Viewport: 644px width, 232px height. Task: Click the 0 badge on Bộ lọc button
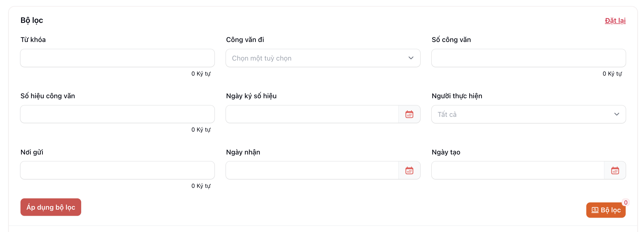(626, 203)
